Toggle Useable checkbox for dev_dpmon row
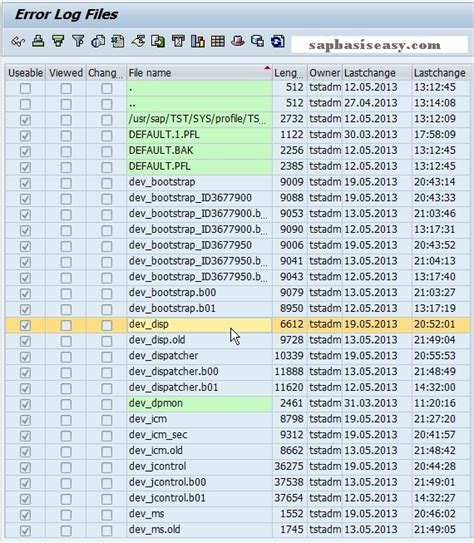The height and width of the screenshot is (543, 474). [25, 404]
